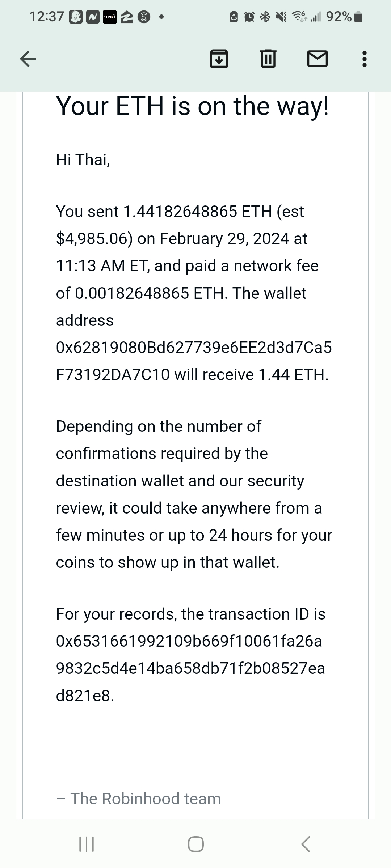Tap the alarm clock status icon

click(x=249, y=17)
